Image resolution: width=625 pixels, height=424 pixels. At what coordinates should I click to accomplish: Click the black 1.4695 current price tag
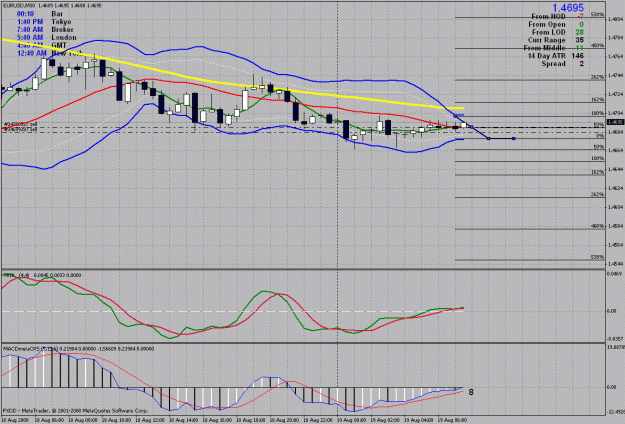(615, 122)
